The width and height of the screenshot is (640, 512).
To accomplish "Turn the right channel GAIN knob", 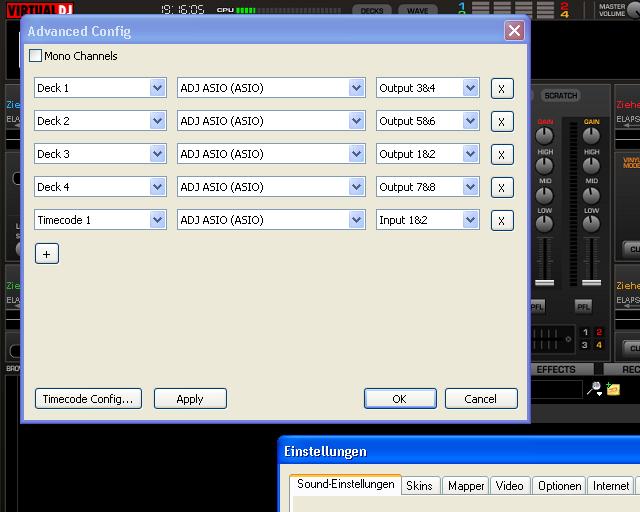I will coord(591,137).
